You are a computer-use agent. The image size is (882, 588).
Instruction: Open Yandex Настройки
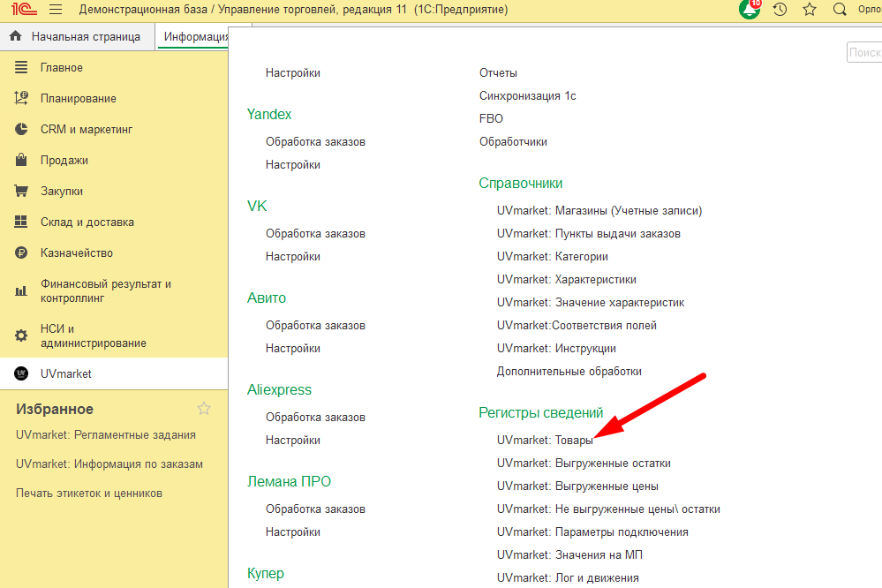(x=293, y=165)
